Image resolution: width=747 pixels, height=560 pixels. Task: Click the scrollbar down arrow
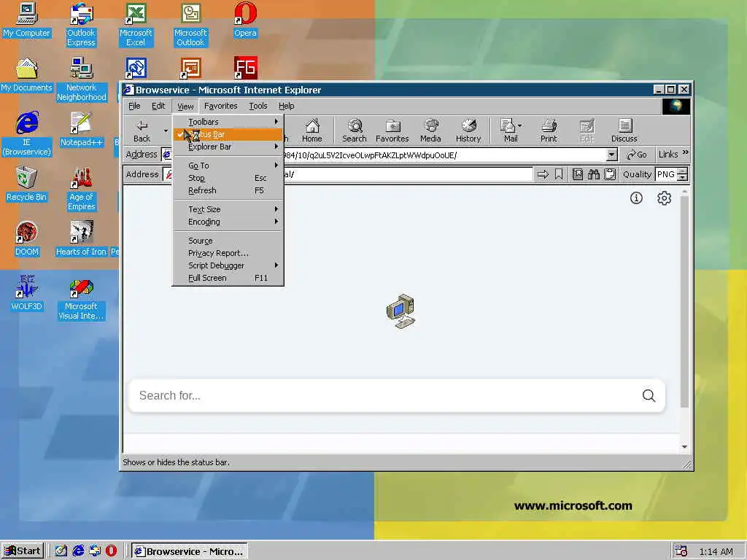pos(684,447)
